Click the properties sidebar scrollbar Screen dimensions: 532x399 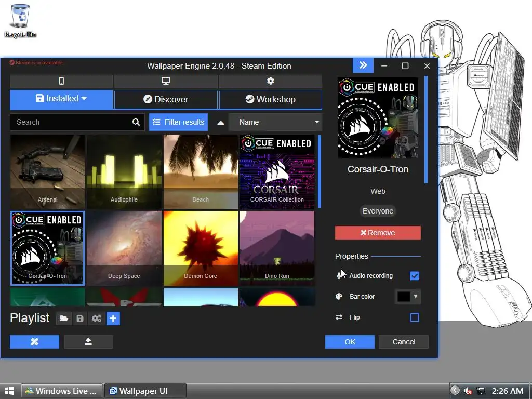click(x=426, y=129)
